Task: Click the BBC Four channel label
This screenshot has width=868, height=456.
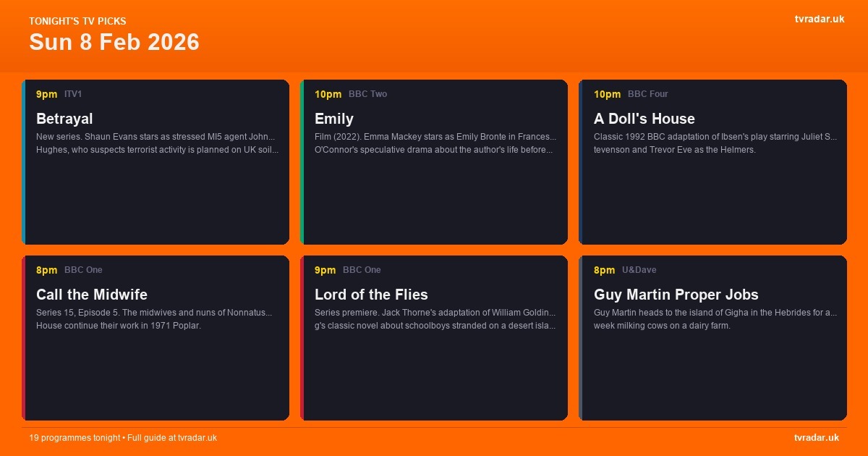Action: [x=647, y=94]
